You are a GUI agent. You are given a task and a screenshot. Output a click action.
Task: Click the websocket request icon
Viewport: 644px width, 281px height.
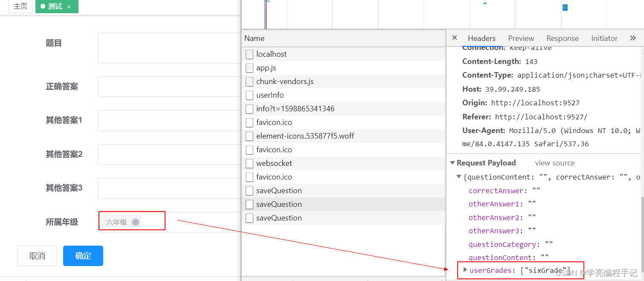click(x=249, y=163)
